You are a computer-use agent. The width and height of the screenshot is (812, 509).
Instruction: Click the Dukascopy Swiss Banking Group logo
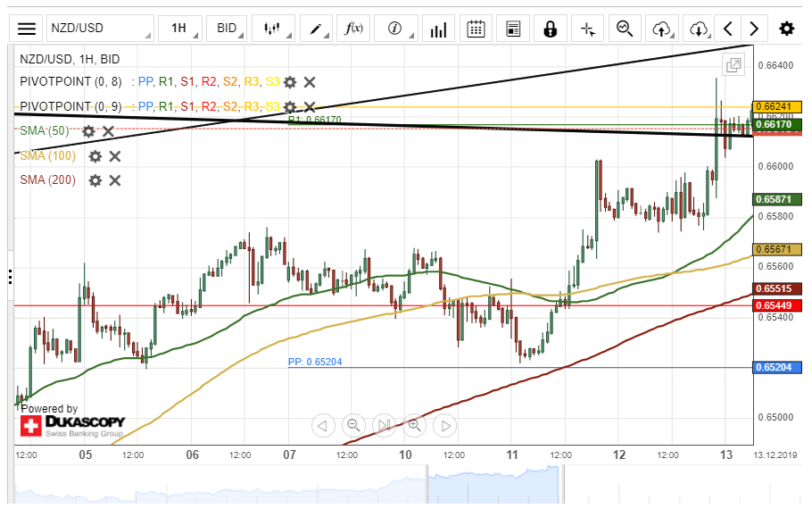[72, 426]
